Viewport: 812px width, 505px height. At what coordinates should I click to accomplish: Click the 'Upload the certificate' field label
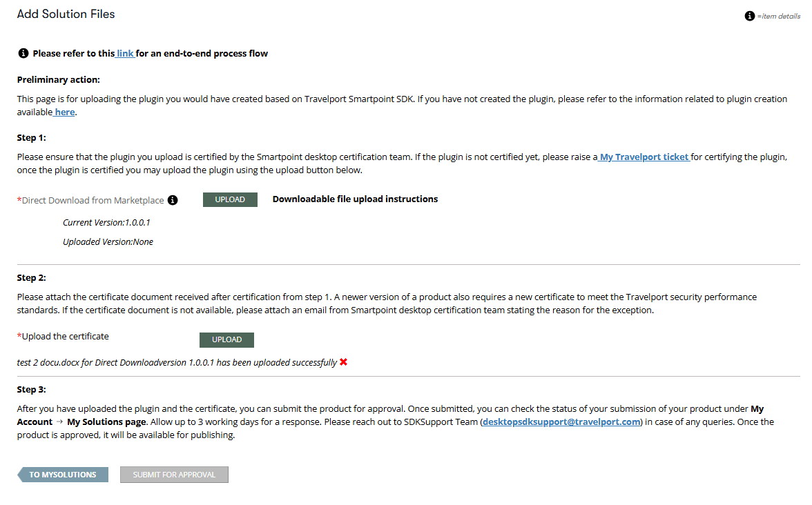point(65,336)
